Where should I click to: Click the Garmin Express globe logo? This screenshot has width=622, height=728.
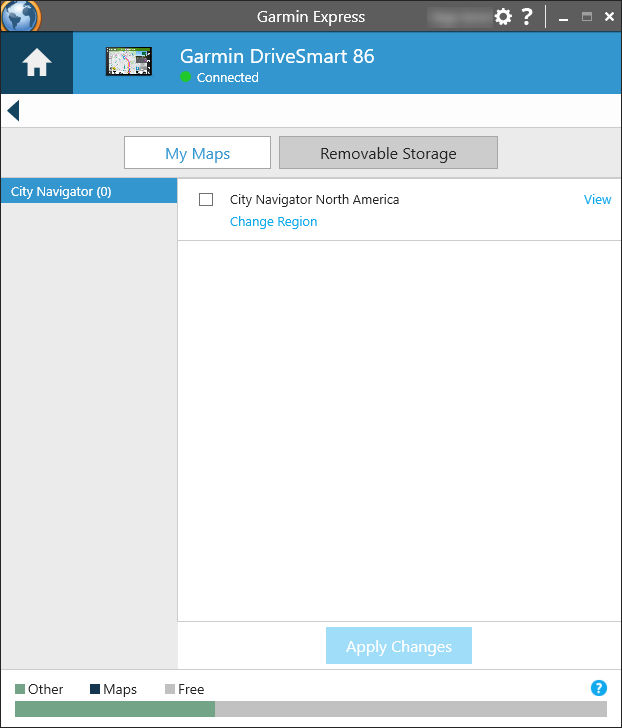click(20, 16)
